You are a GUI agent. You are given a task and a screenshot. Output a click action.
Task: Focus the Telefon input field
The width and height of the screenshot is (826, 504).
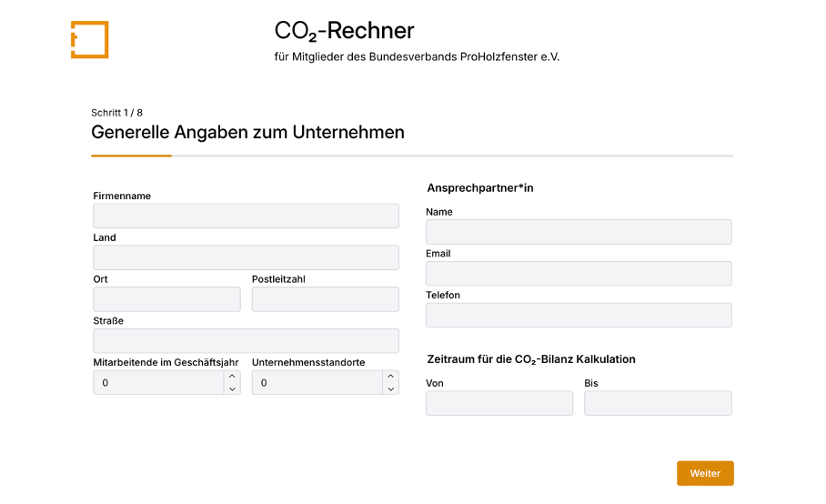click(x=579, y=315)
